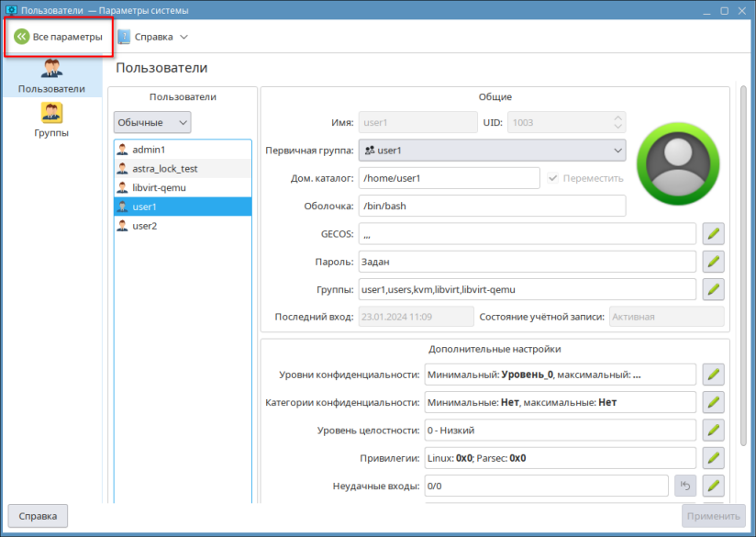
Task: Edit the GECOS field with the pencil icon
Action: (x=714, y=234)
